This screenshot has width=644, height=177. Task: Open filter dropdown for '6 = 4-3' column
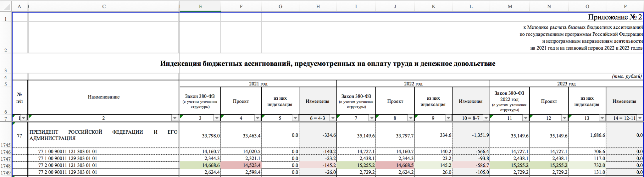click(333, 118)
